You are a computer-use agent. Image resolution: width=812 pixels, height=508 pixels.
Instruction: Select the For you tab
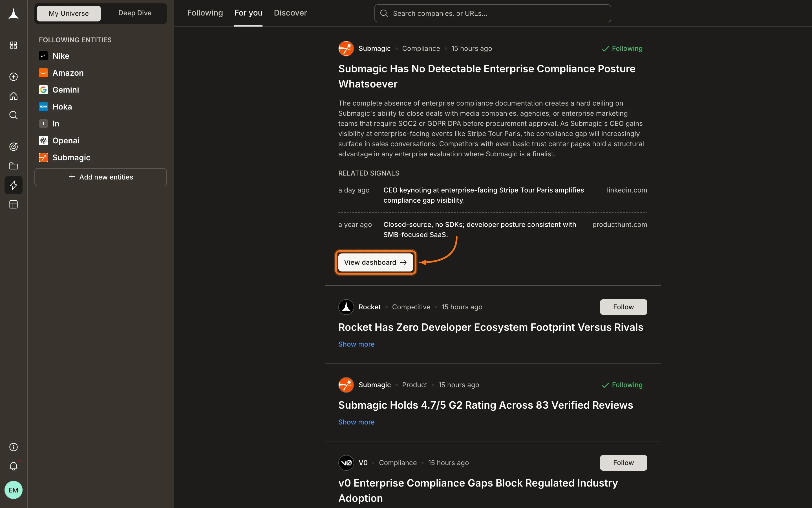[x=248, y=13]
